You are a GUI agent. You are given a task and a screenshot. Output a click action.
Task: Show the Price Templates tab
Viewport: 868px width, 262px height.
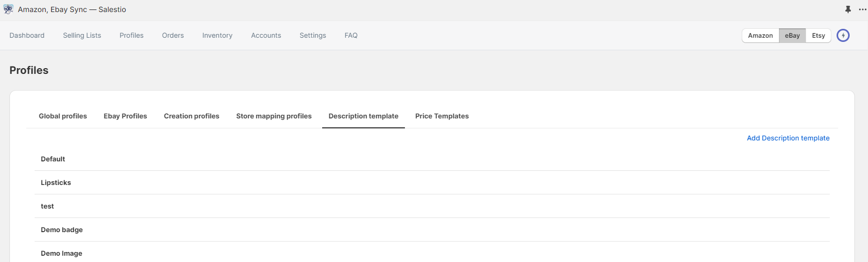click(442, 116)
